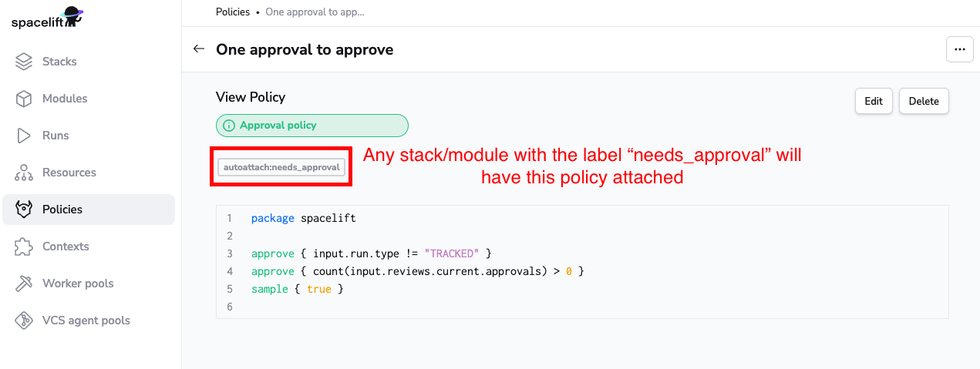Image resolution: width=980 pixels, height=369 pixels.
Task: Go back using the left arrow
Action: pyautogui.click(x=199, y=49)
